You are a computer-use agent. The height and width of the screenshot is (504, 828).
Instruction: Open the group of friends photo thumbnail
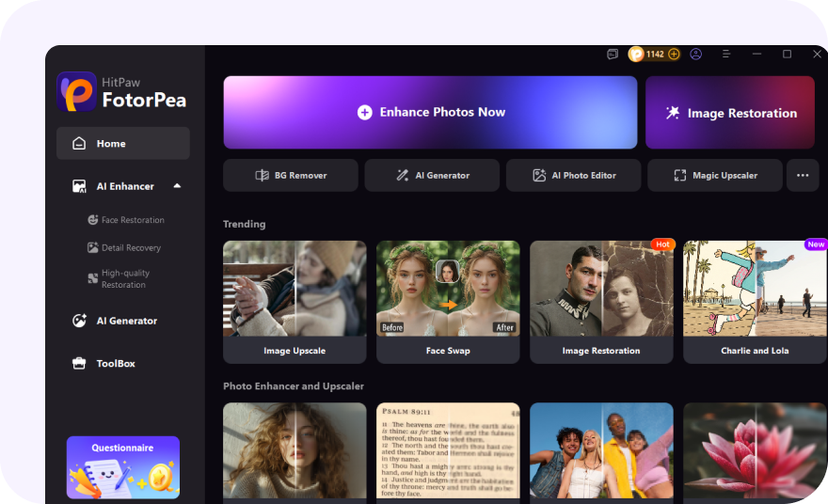(x=601, y=450)
